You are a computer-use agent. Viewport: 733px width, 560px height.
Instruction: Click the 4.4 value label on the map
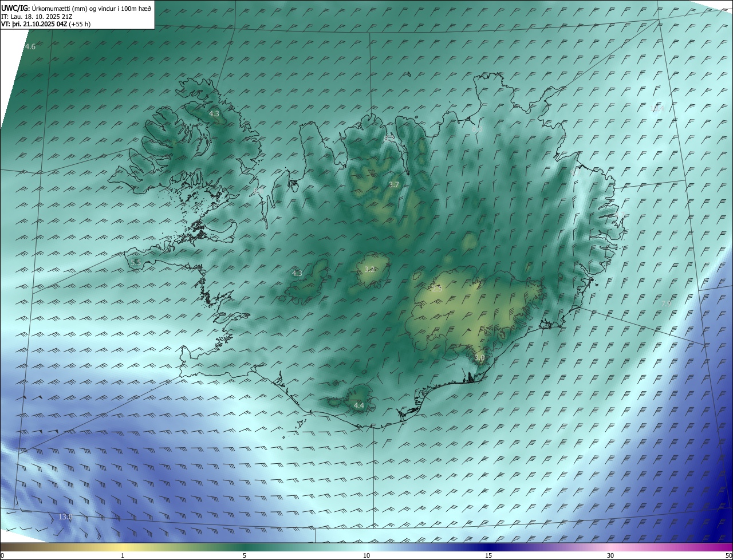359,406
